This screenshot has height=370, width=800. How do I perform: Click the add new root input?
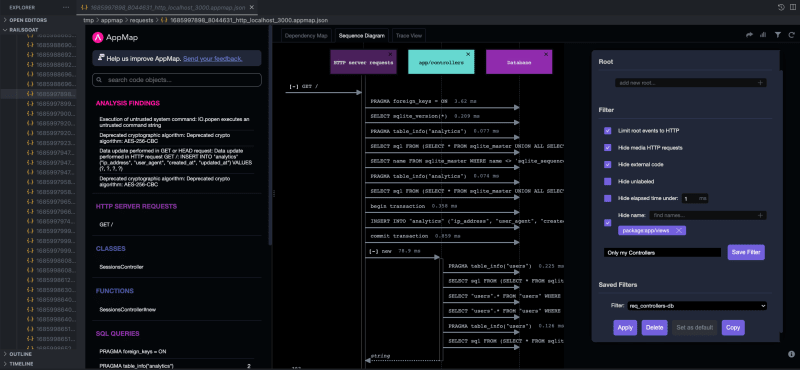[691, 83]
